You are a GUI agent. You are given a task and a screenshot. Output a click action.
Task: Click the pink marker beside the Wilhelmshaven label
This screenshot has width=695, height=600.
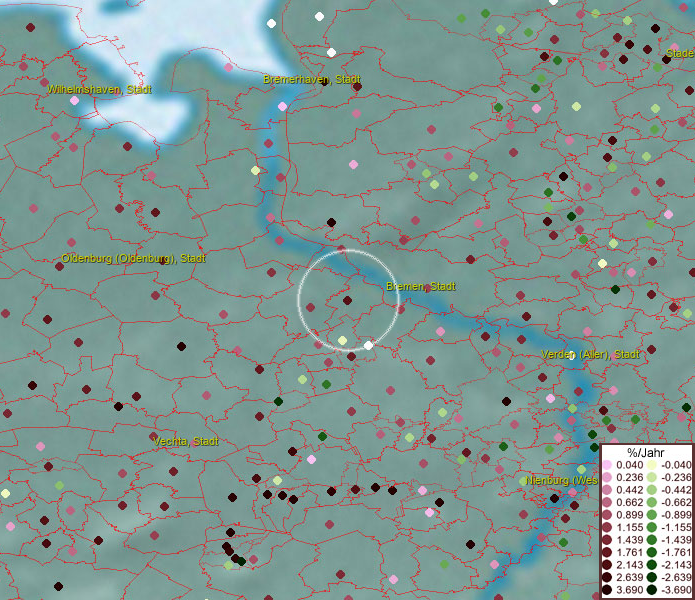pos(74,100)
